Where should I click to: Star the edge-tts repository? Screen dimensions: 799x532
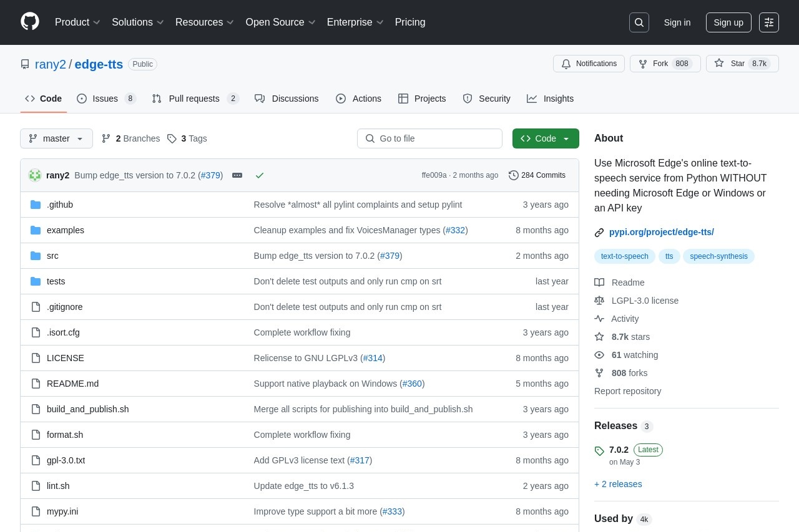742,64
